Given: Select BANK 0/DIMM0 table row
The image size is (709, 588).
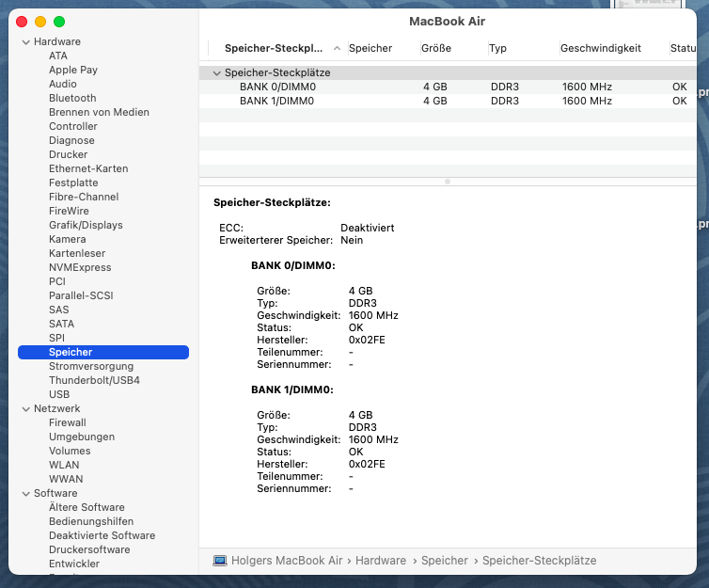Looking at the screenshot, I should point(448,87).
